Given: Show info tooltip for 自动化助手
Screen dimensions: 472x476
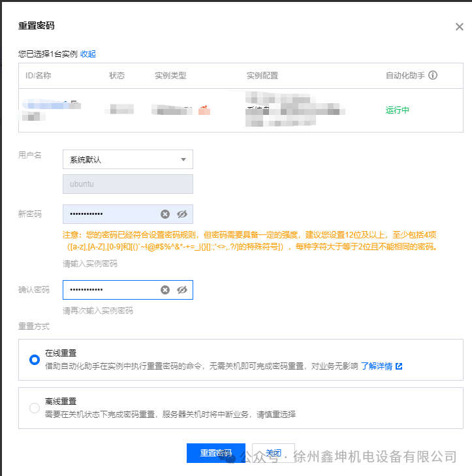Looking at the screenshot, I should [x=433, y=75].
